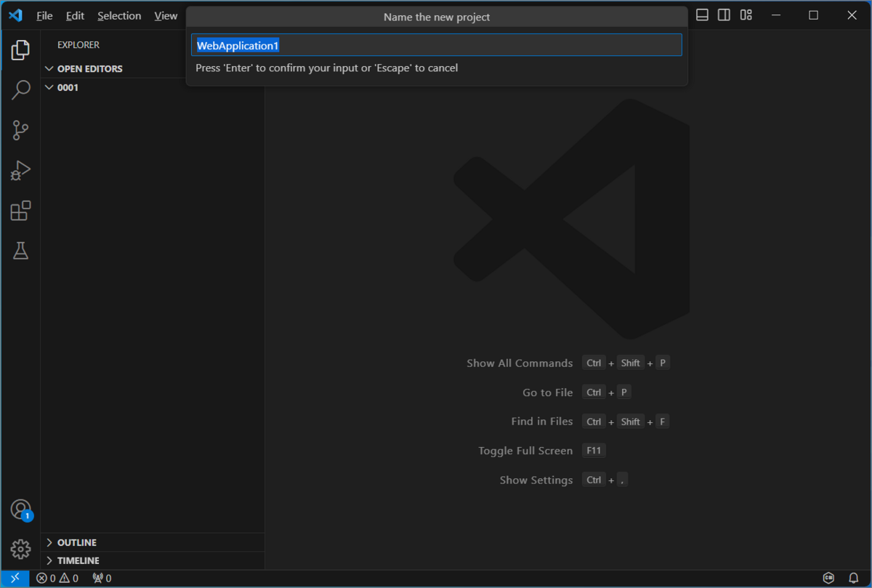The width and height of the screenshot is (872, 588).
Task: Open the Accounts menu icon
Action: (21, 510)
